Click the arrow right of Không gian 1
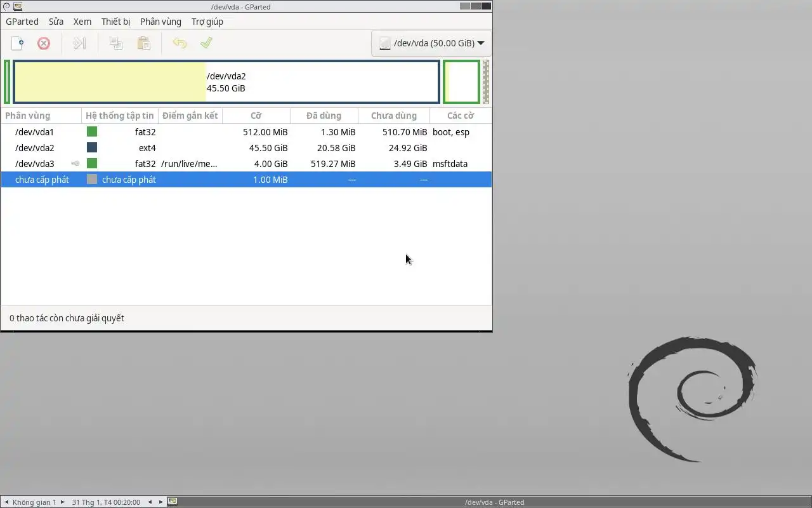The height and width of the screenshot is (508, 812). (62, 502)
